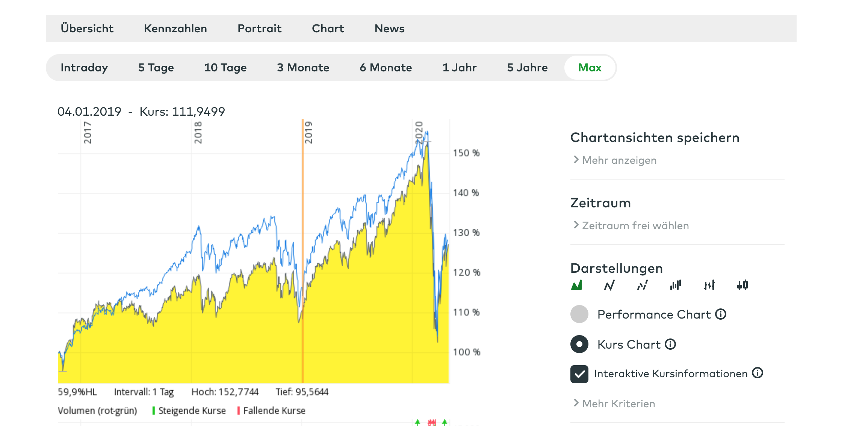Switch chart range to 6 Monate
Viewport: 868px width, 426px height.
pyautogui.click(x=386, y=68)
